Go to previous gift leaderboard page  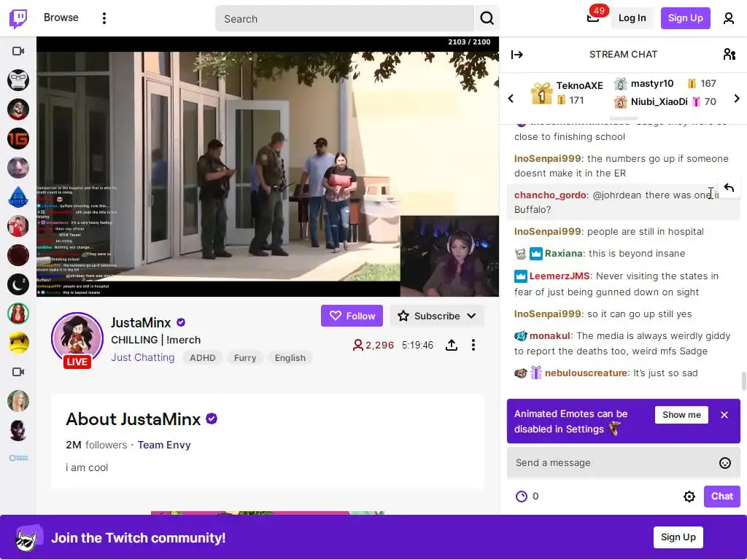(x=511, y=98)
